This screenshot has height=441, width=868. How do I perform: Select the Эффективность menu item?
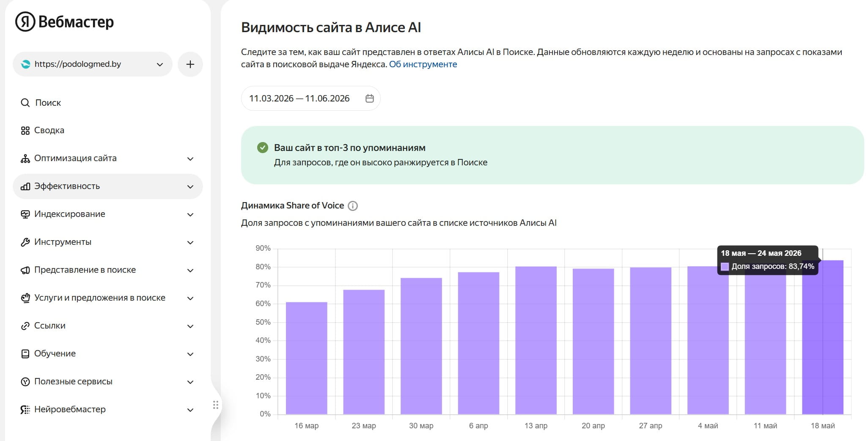point(108,186)
